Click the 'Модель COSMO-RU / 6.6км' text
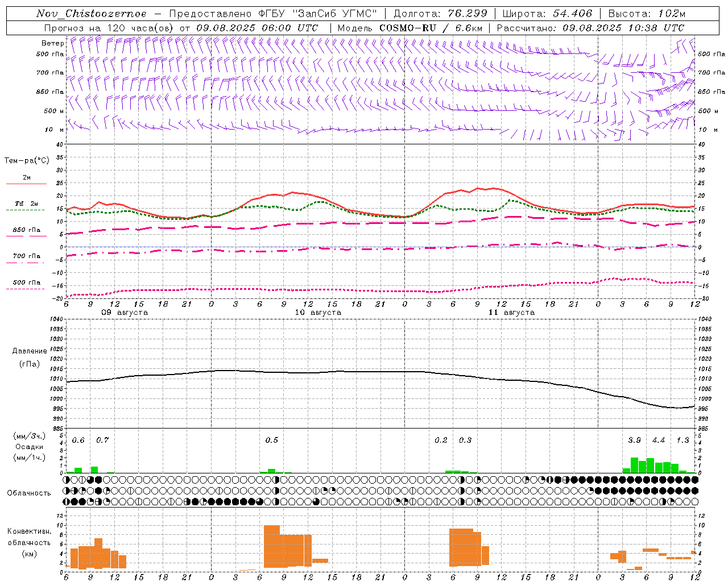The height and width of the screenshot is (582, 728). pyautogui.click(x=410, y=28)
